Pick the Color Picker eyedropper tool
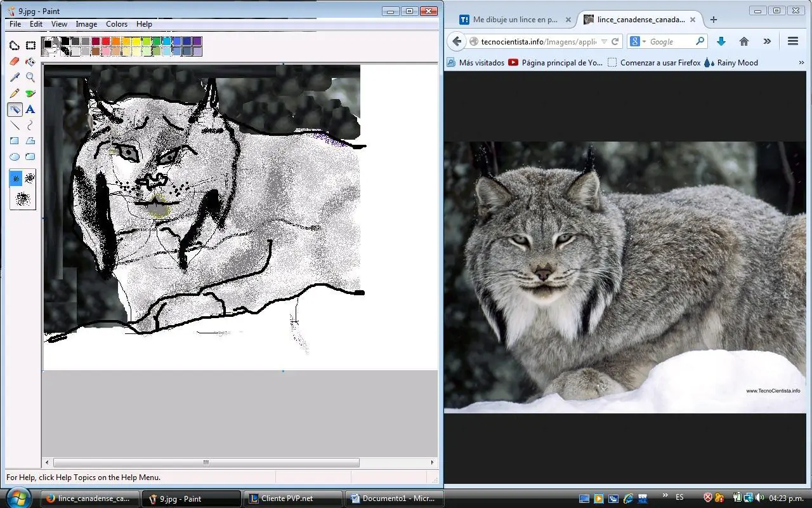Viewport: 812px width, 508px height. pyautogui.click(x=15, y=77)
